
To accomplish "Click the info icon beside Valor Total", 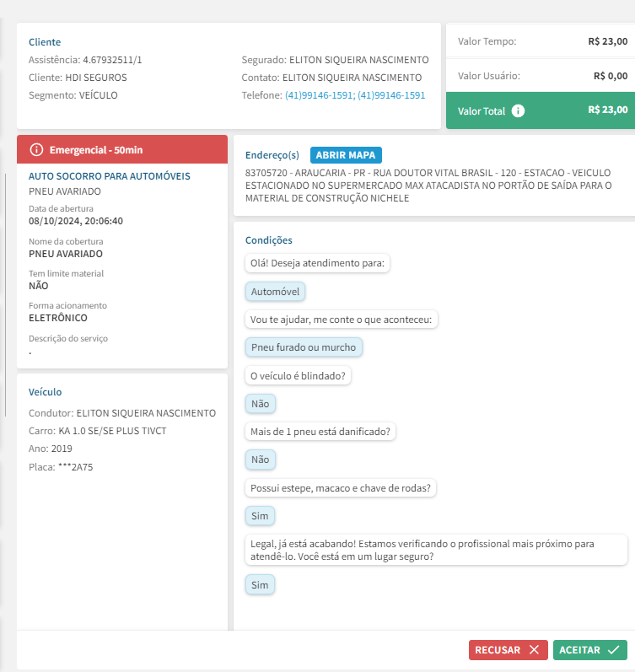I will [519, 110].
